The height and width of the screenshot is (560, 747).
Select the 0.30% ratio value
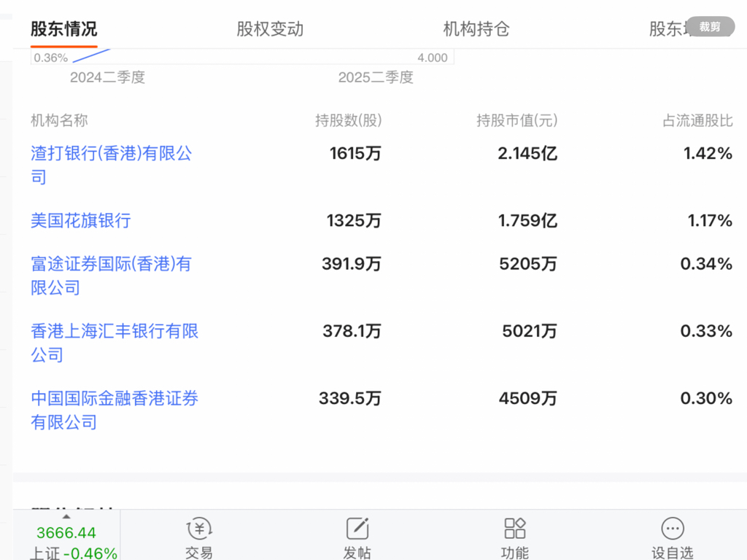pos(706,398)
